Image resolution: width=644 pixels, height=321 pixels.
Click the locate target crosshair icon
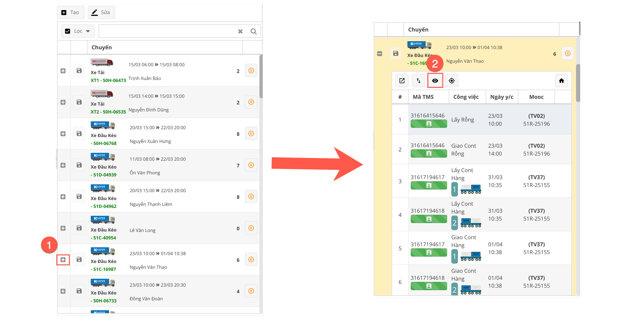point(452,81)
